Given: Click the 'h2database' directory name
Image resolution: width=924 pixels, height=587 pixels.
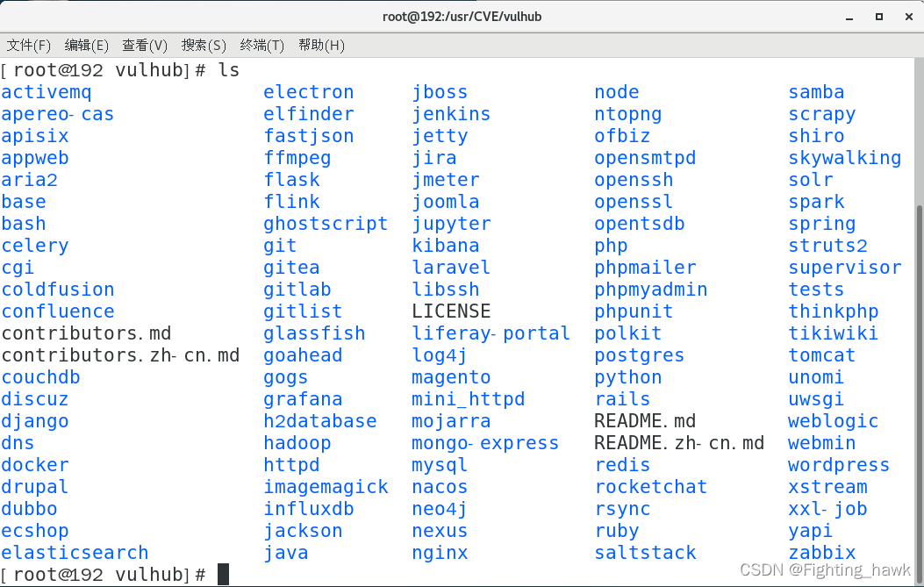Looking at the screenshot, I should pyautogui.click(x=320, y=421).
